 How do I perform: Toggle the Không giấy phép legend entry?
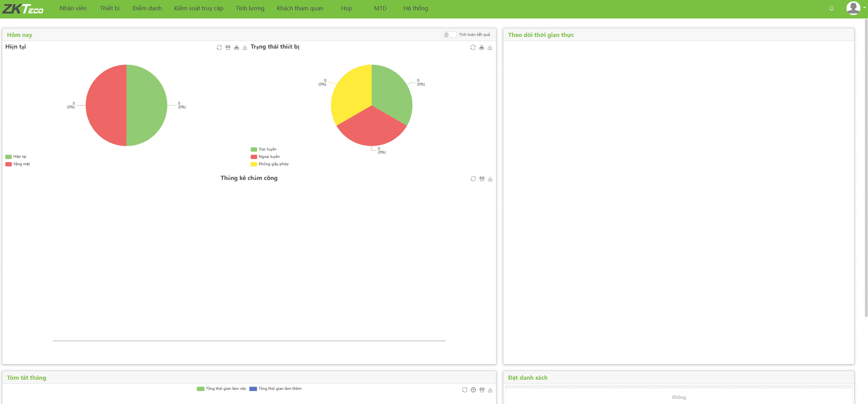269,164
